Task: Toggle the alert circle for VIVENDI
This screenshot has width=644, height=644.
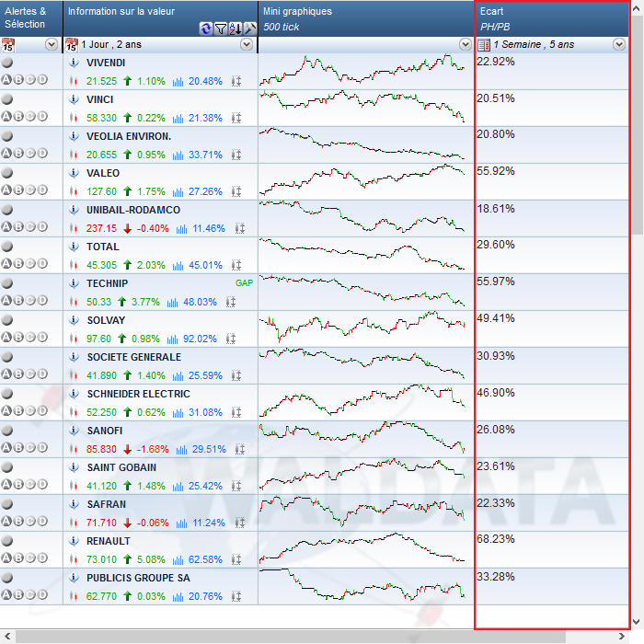Action: (x=7, y=62)
